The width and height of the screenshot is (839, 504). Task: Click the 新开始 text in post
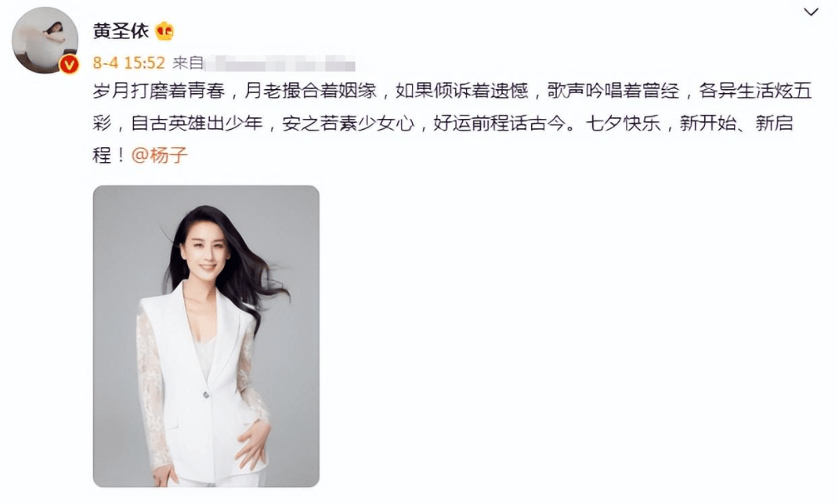click(x=707, y=123)
